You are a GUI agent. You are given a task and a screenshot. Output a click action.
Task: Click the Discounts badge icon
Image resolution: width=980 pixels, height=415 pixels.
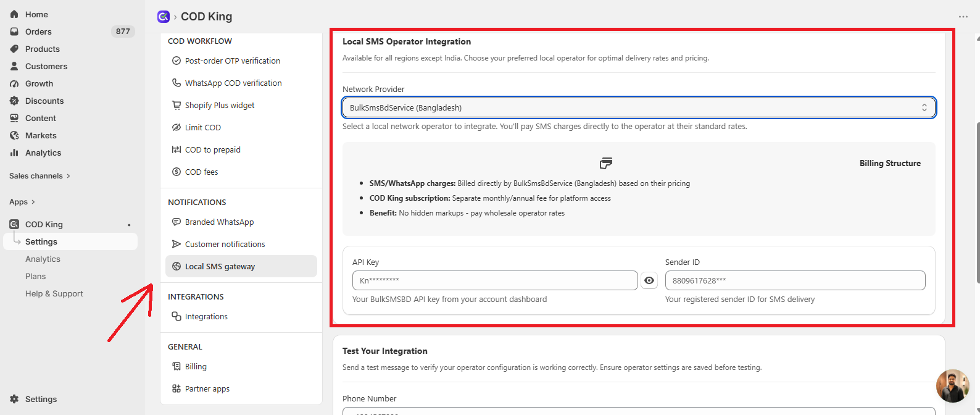(14, 101)
